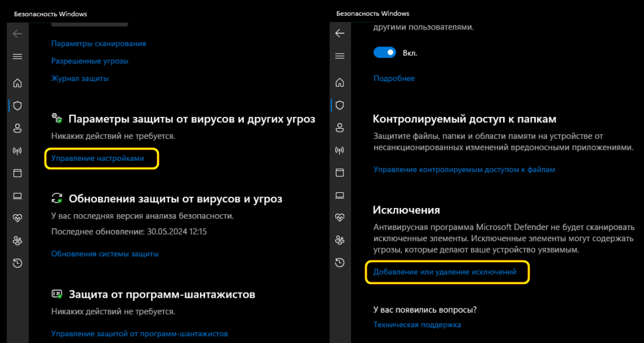
Task: Open device health heart icon in left window
Action: (17, 218)
